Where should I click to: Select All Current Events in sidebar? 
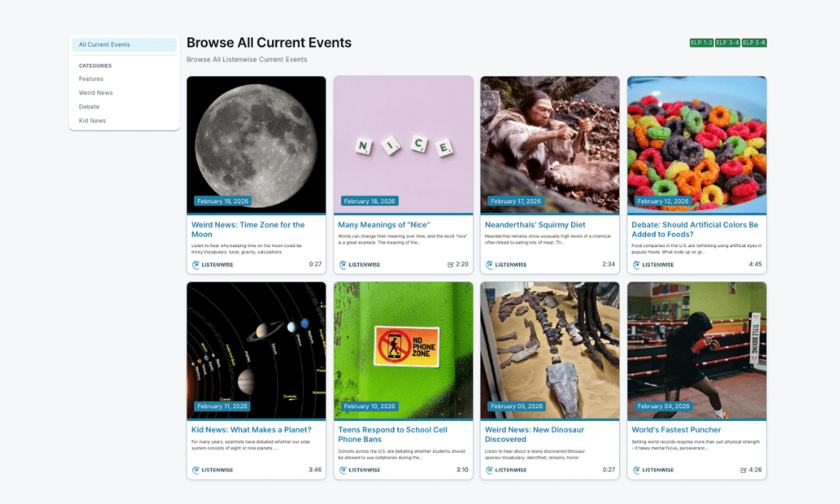point(124,45)
